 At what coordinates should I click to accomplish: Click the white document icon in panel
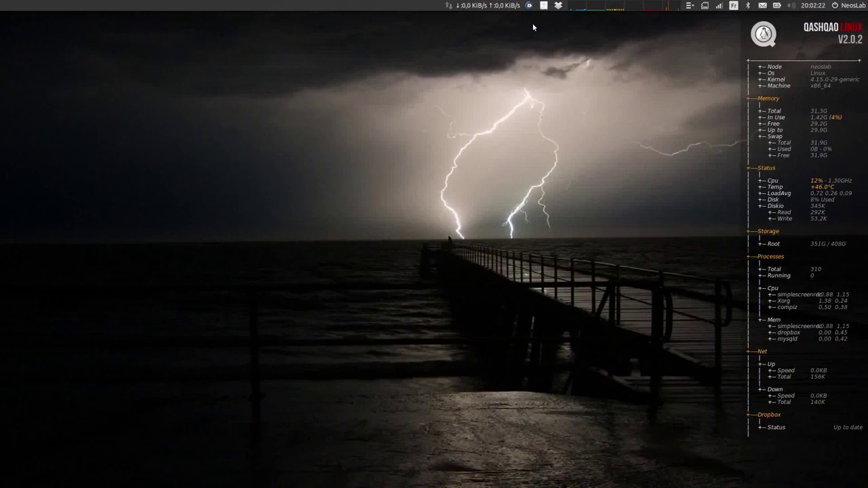coord(543,5)
